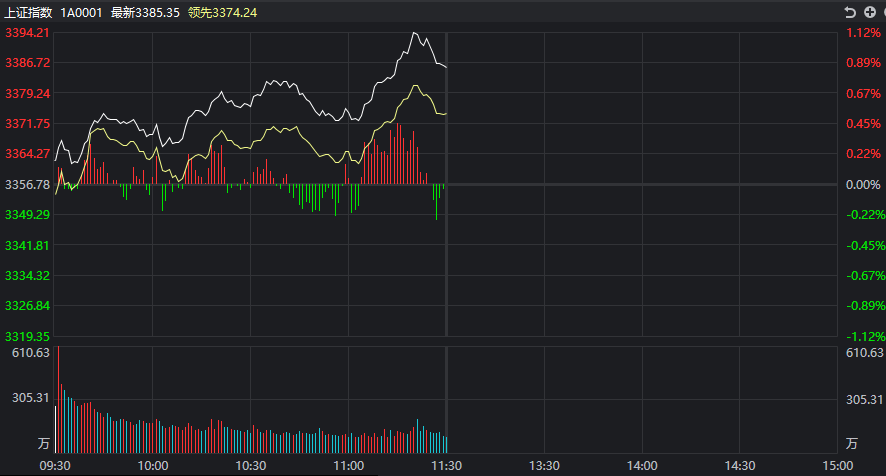Image resolution: width=886 pixels, height=476 pixels.
Task: Click the 3379.24 price axis label
Action: tap(28, 93)
